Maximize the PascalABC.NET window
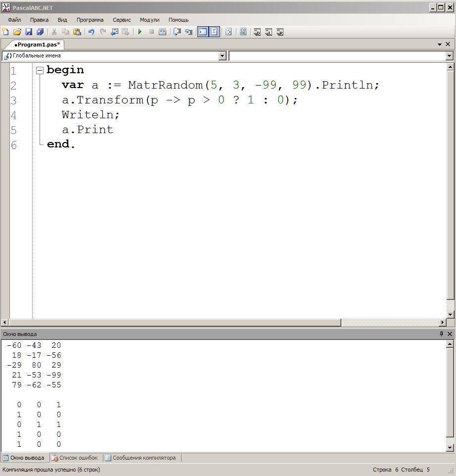The image size is (456, 476). click(441, 7)
